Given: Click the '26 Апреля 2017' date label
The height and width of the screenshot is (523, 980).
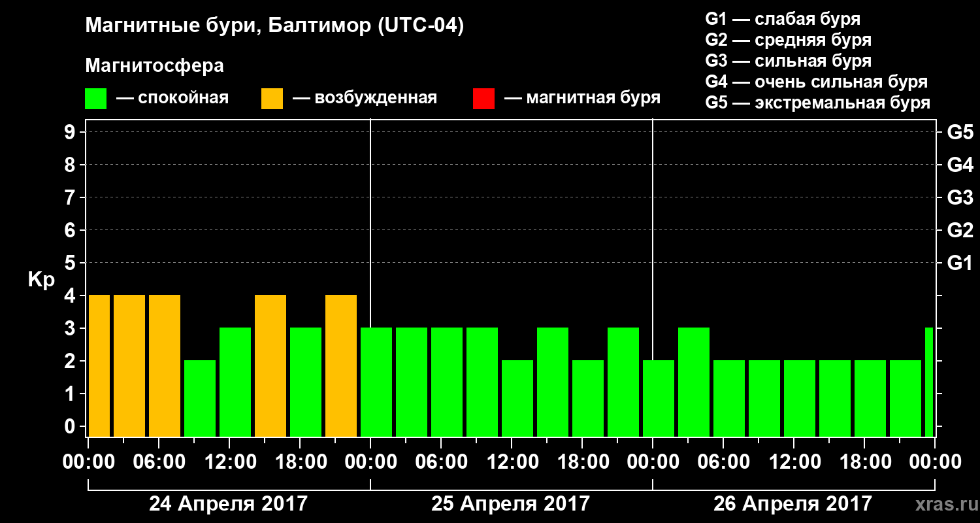Looking at the screenshot, I should point(792,504).
